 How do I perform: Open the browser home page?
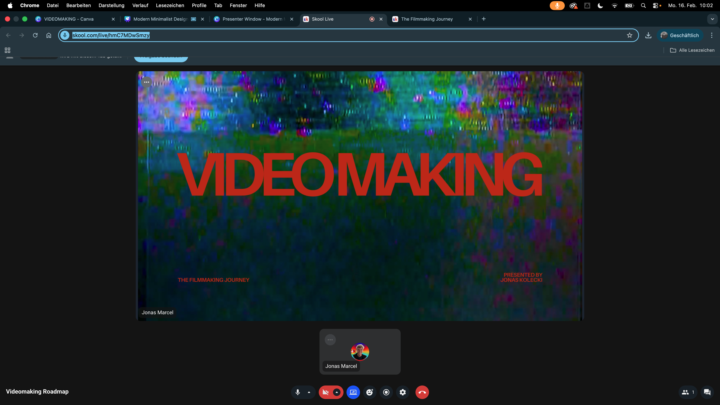(x=49, y=35)
